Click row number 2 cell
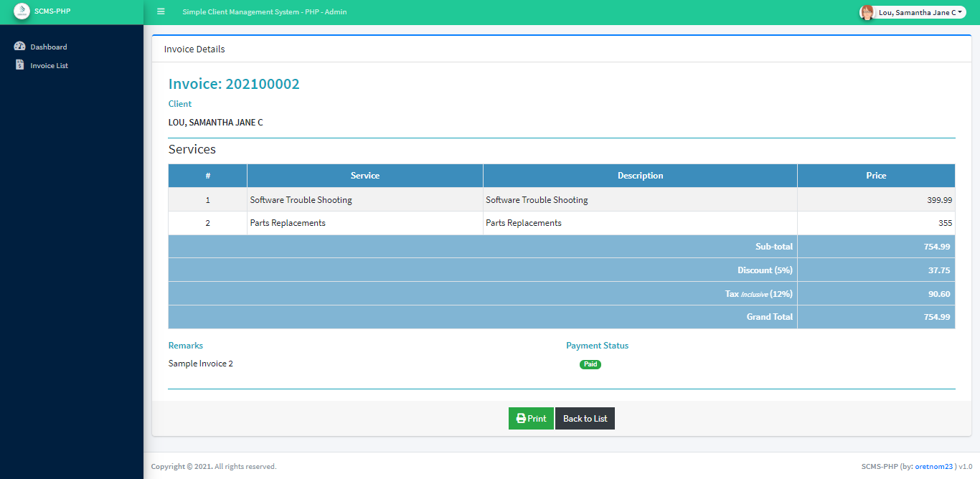The width and height of the screenshot is (980, 479). (208, 223)
